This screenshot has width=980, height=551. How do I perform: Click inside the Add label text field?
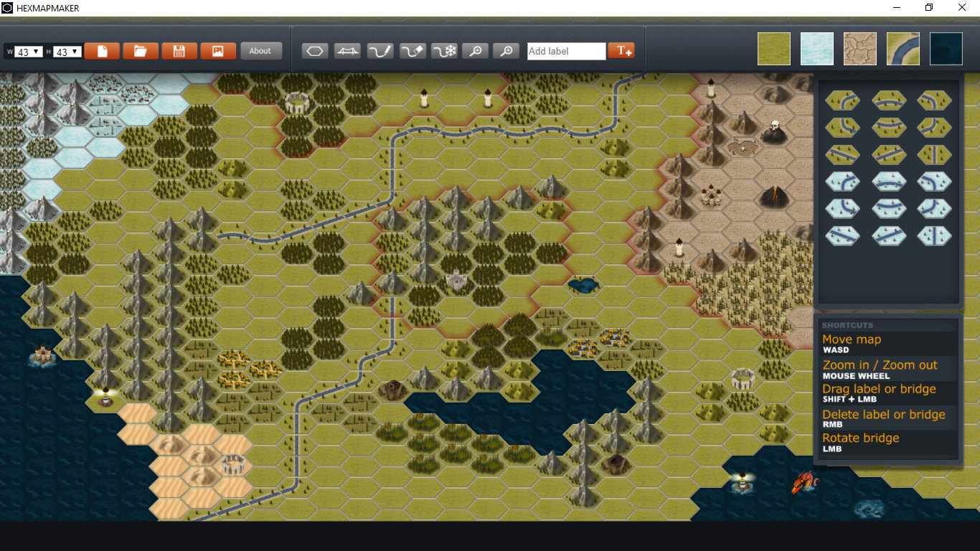566,51
